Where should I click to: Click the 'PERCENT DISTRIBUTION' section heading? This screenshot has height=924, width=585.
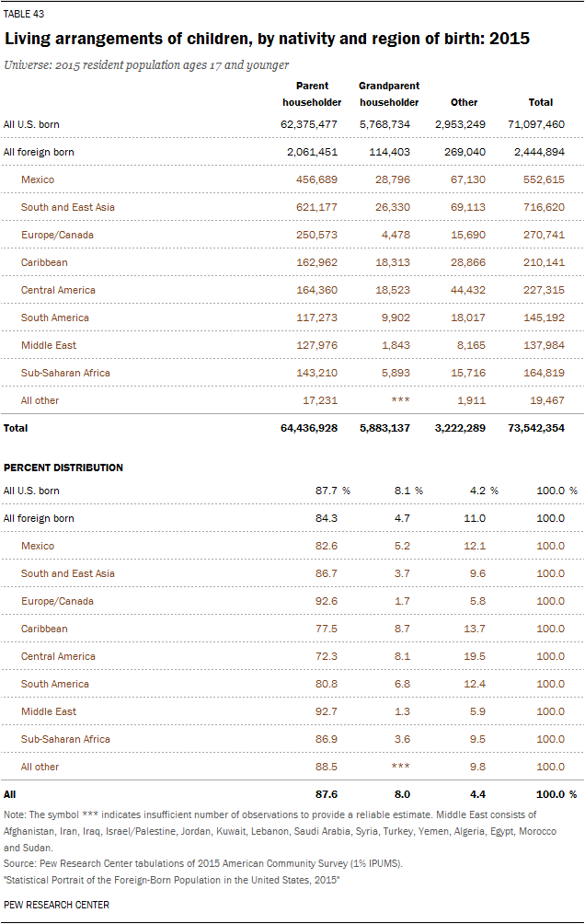[x=63, y=468]
